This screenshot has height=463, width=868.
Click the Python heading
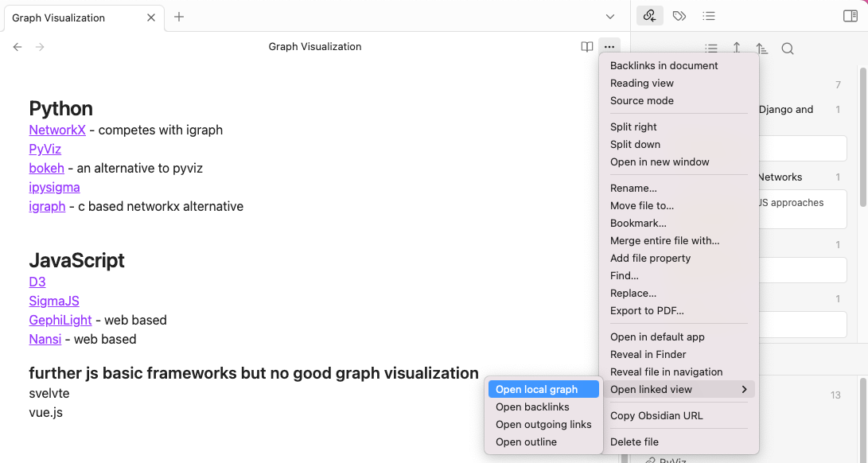(61, 108)
